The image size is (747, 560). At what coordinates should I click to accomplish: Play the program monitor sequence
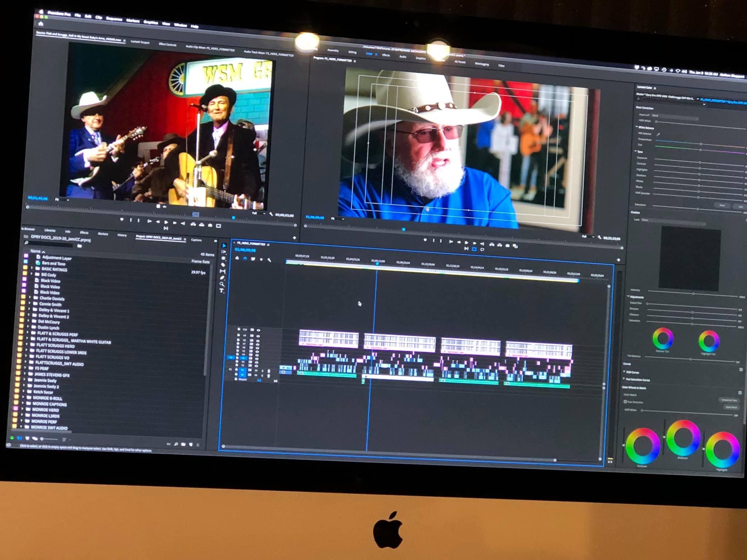coord(467,242)
